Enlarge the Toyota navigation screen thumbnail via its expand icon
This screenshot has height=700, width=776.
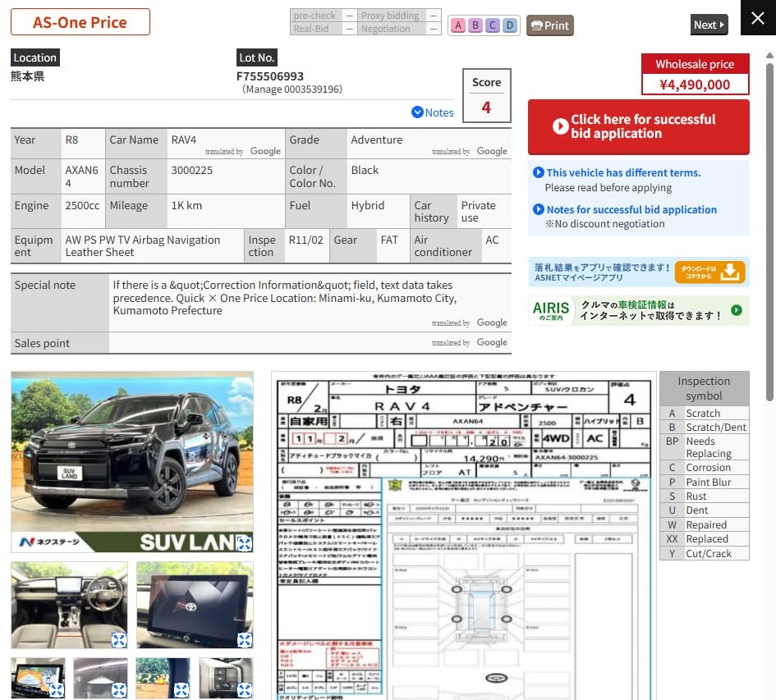245,639
